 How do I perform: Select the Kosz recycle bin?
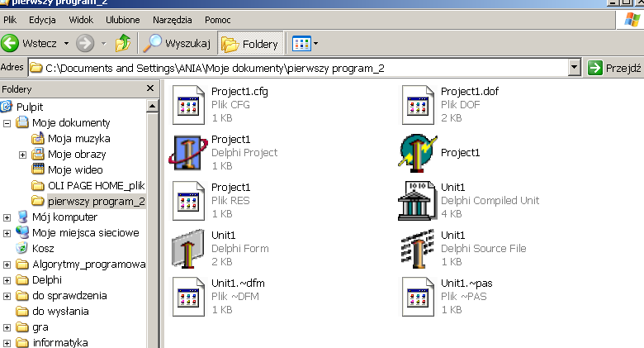43,248
